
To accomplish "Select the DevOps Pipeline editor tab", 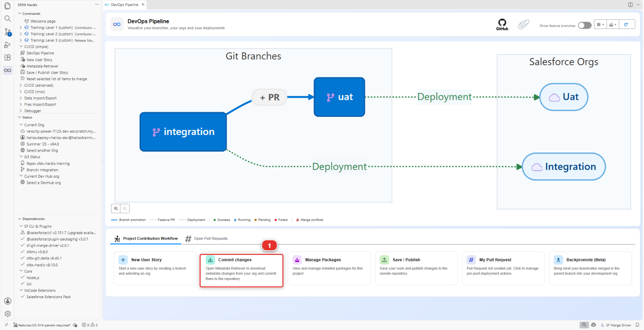I will [124, 5].
